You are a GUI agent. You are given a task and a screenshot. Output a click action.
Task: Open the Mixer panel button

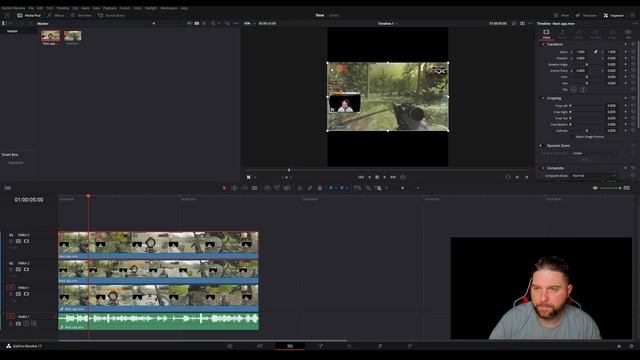(562, 15)
